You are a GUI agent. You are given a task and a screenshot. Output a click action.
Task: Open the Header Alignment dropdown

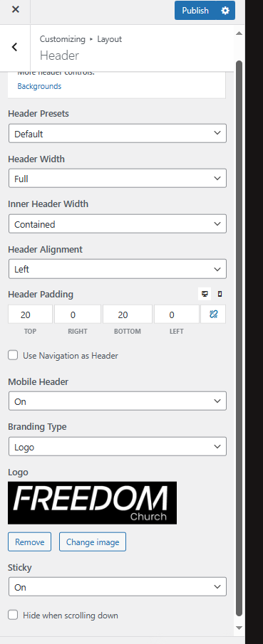click(x=118, y=269)
